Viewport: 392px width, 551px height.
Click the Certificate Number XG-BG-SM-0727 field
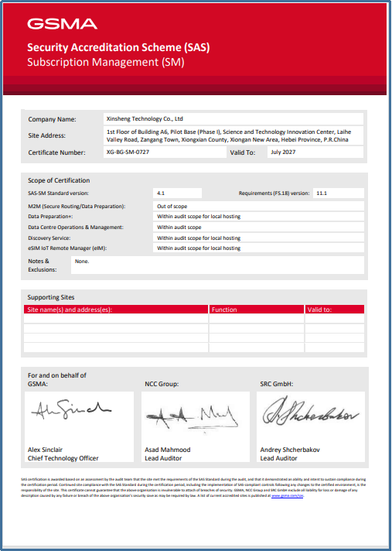(x=165, y=152)
